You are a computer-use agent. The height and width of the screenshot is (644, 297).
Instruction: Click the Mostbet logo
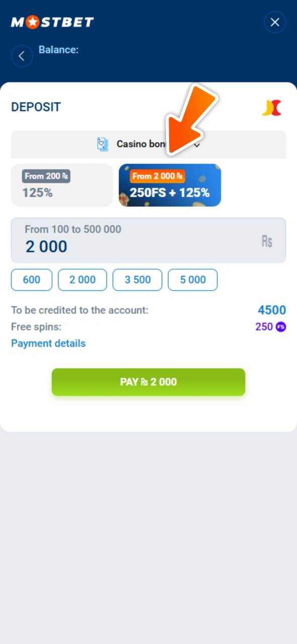coord(52,22)
